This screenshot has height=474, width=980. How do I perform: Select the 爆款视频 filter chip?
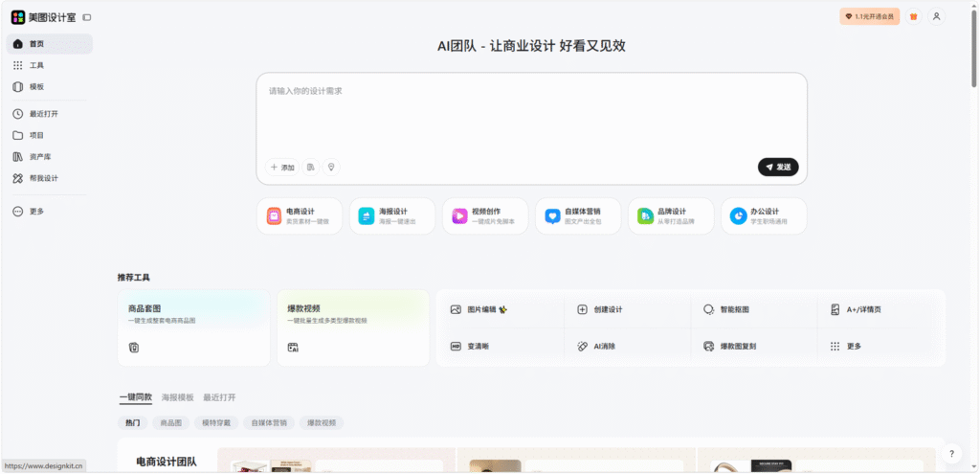tap(322, 422)
